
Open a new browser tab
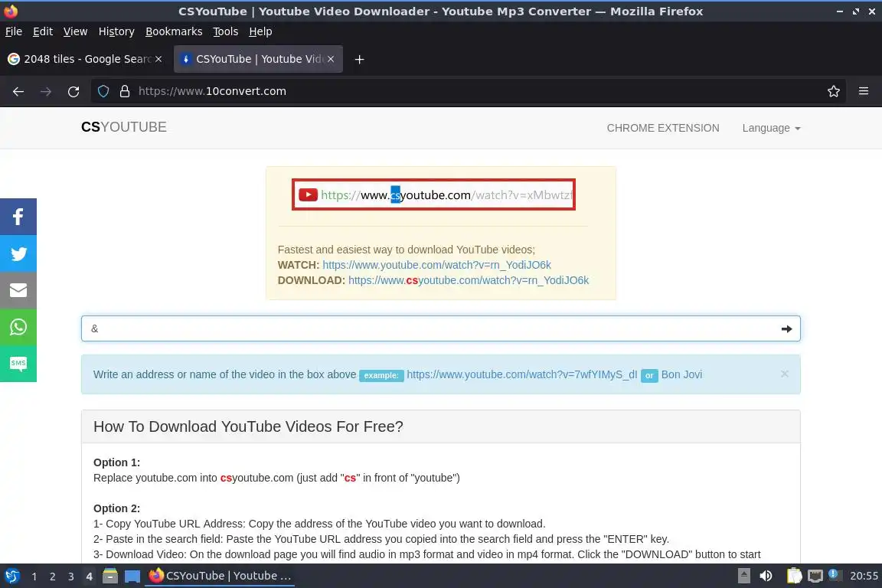coord(359,59)
